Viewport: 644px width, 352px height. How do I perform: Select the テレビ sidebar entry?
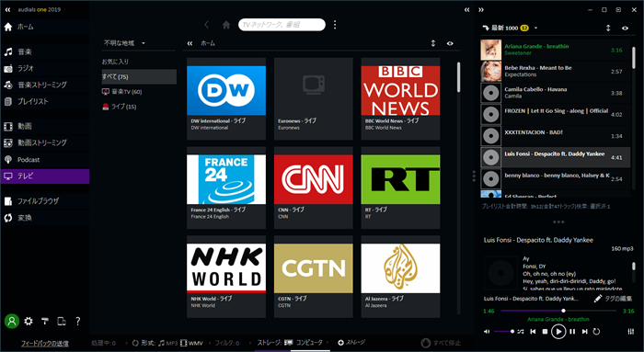click(44, 176)
